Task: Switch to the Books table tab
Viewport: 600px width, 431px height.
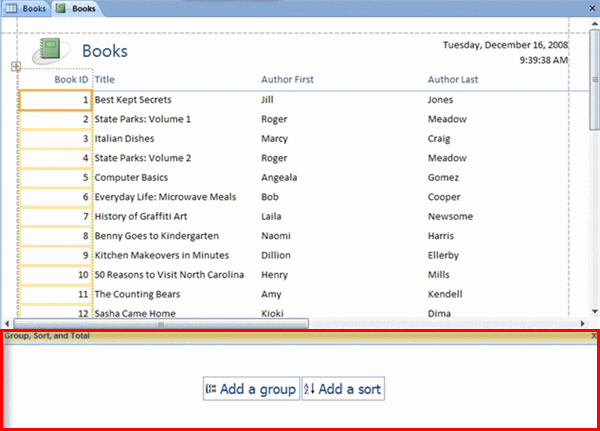Action: point(26,8)
